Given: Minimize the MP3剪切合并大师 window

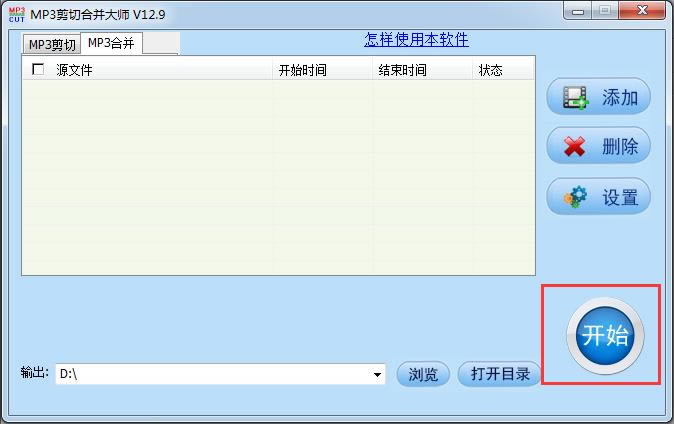Looking at the screenshot, I should (578, 11).
